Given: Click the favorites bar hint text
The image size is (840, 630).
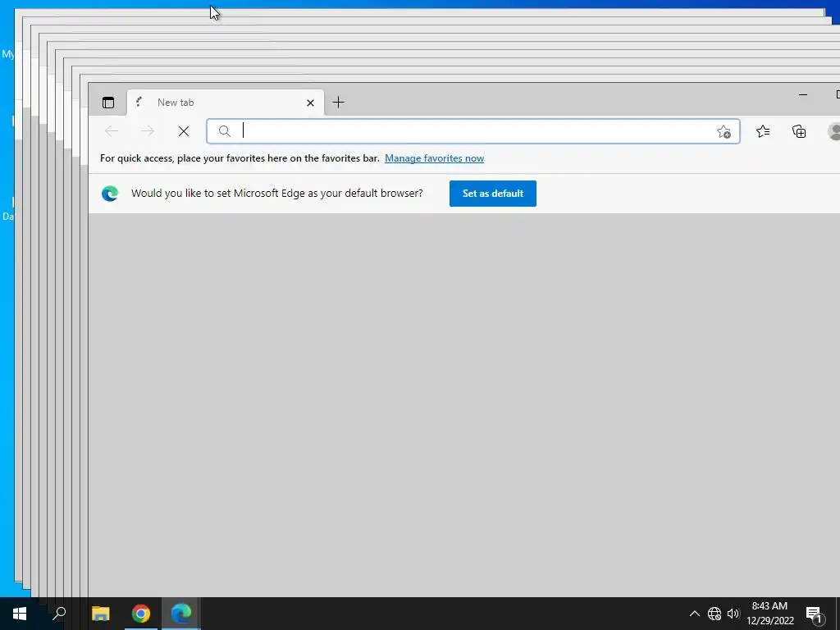Looking at the screenshot, I should [240, 158].
